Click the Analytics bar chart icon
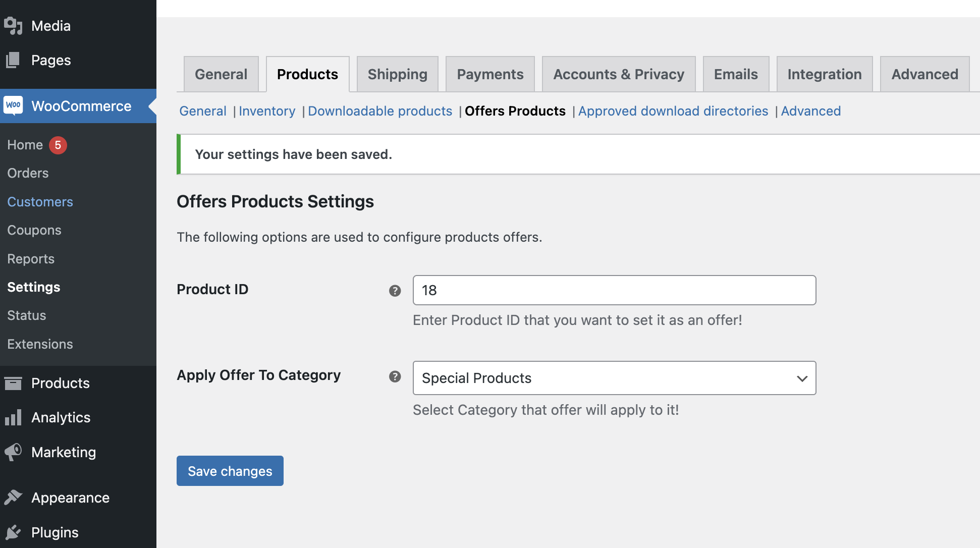Image resolution: width=980 pixels, height=548 pixels. coord(13,418)
